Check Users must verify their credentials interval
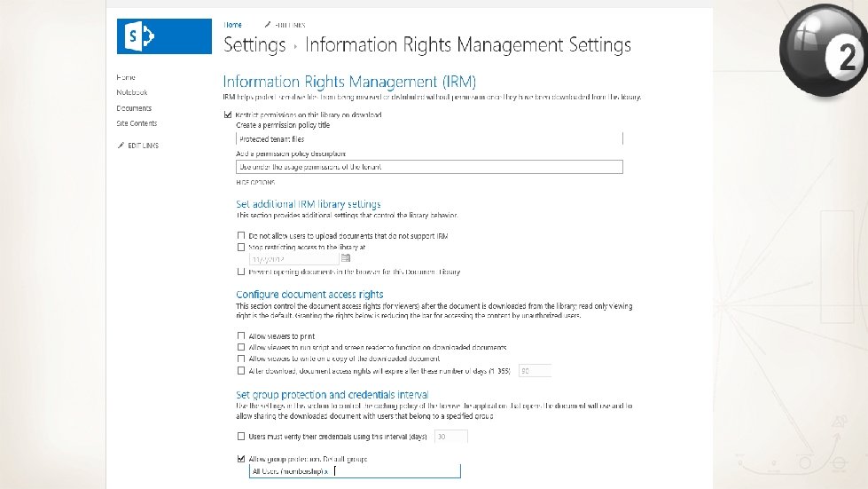The width and height of the screenshot is (868, 489). 241,437
